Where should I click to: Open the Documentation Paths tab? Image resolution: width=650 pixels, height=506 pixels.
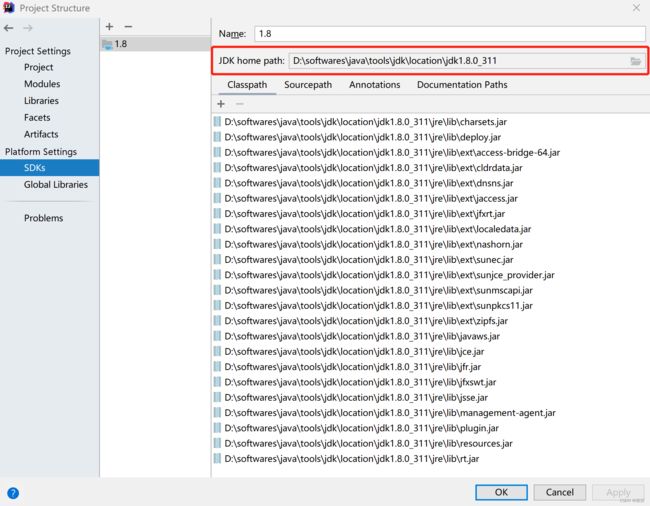coord(462,85)
